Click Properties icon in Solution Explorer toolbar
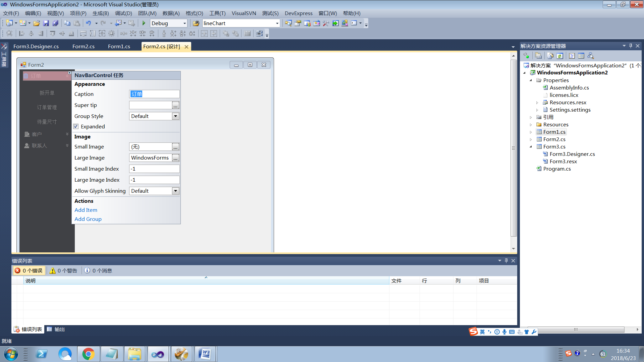The image size is (644, 362). coord(538,56)
